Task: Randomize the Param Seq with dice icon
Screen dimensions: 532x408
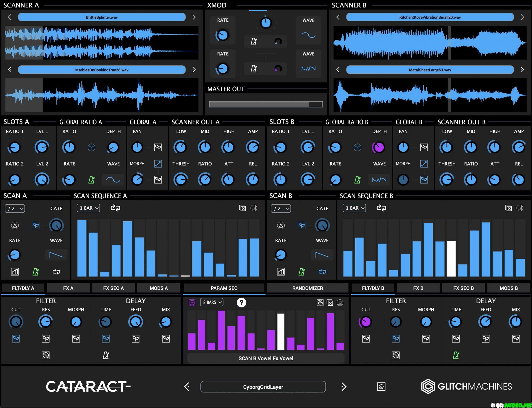Action: pos(340,303)
